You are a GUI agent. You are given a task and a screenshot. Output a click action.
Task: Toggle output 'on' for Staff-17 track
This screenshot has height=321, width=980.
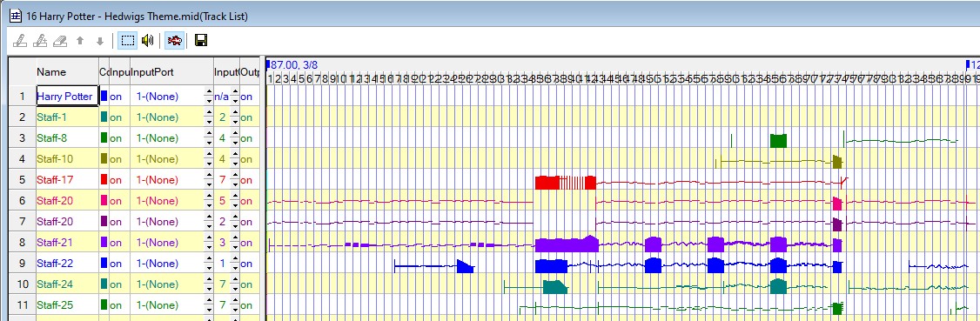(x=247, y=180)
